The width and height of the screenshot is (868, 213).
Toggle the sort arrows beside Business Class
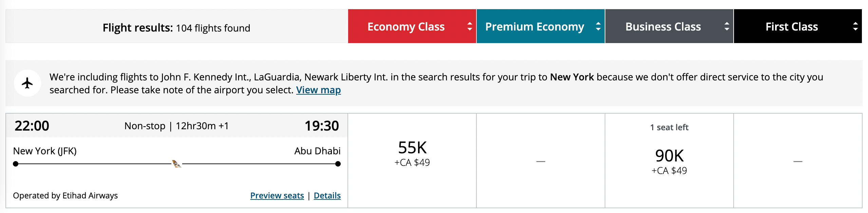(x=727, y=26)
